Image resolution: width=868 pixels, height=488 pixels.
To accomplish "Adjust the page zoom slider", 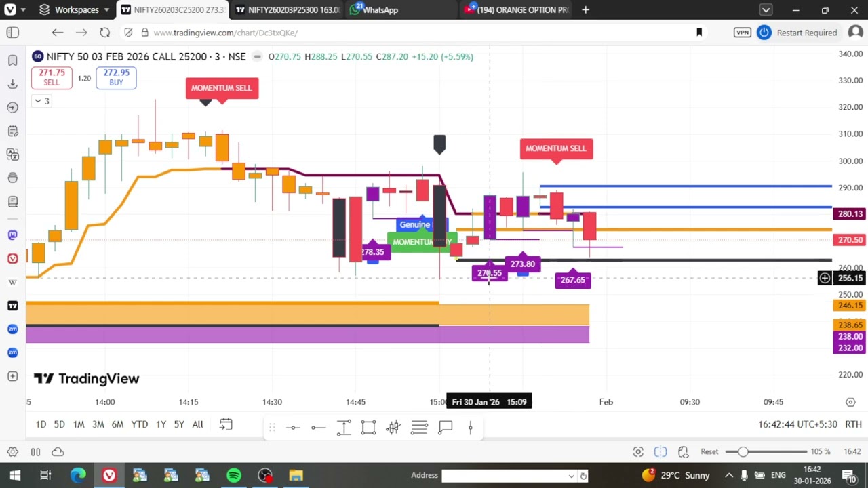I will [766, 452].
